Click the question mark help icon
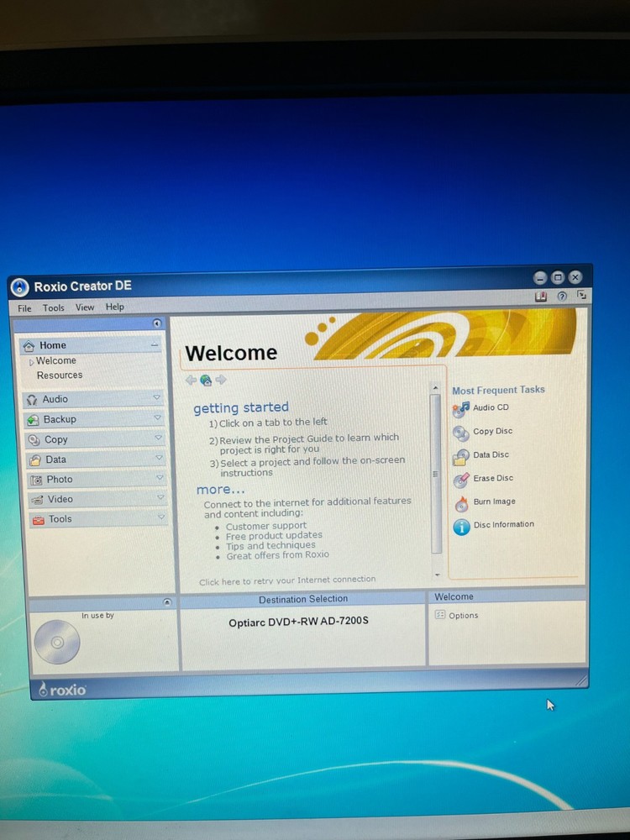The width and height of the screenshot is (630, 840). [x=562, y=297]
